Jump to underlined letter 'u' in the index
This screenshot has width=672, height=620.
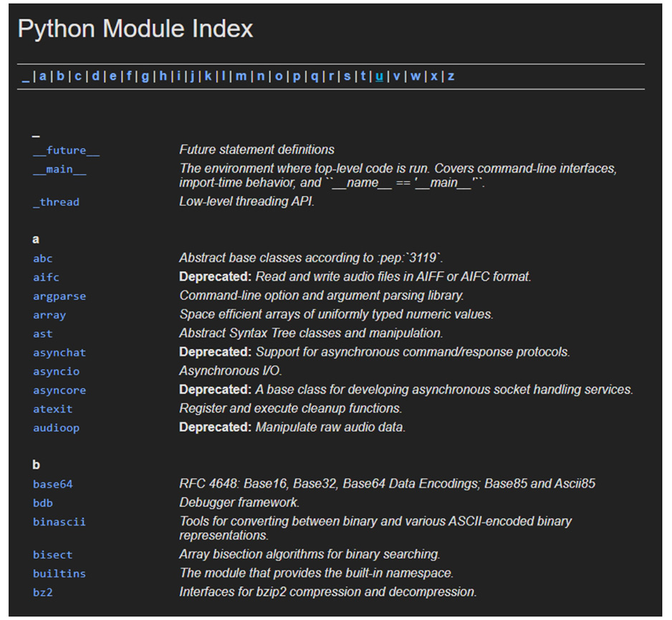pyautogui.click(x=379, y=76)
